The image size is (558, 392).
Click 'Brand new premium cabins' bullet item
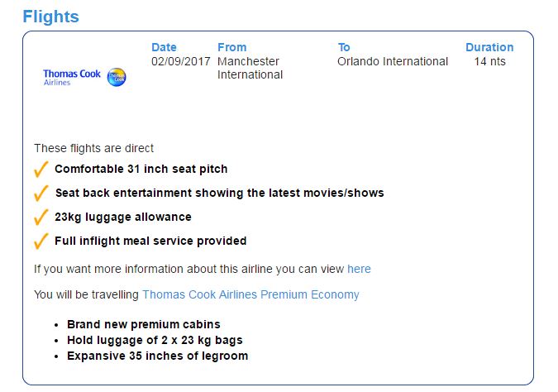(x=143, y=324)
